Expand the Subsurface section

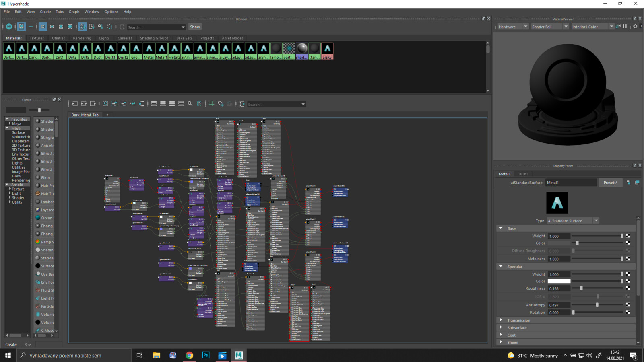[x=501, y=327]
